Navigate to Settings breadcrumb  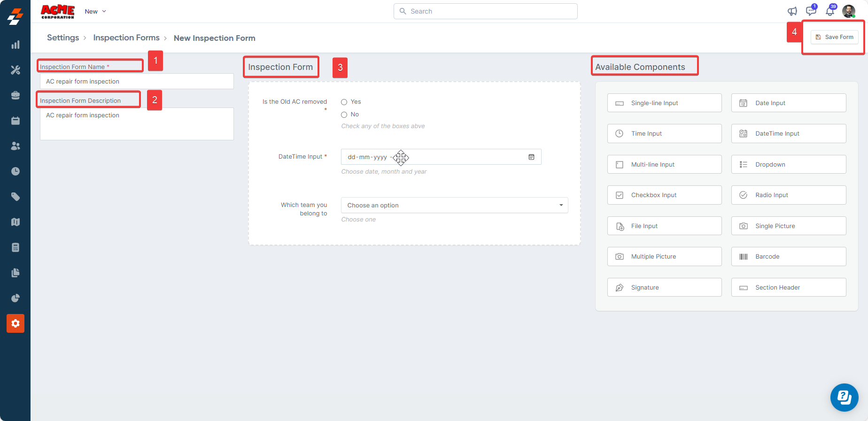[x=63, y=38]
